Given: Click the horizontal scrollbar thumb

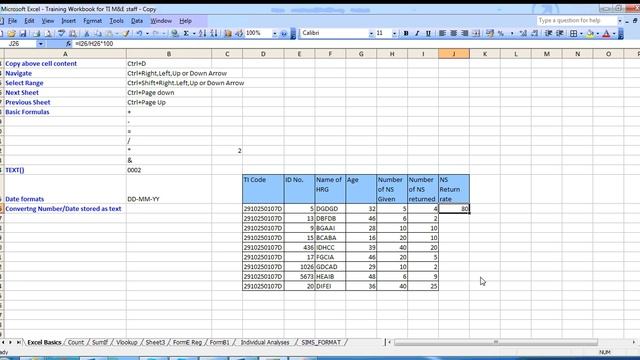Looking at the screenshot, I should click(496, 342).
